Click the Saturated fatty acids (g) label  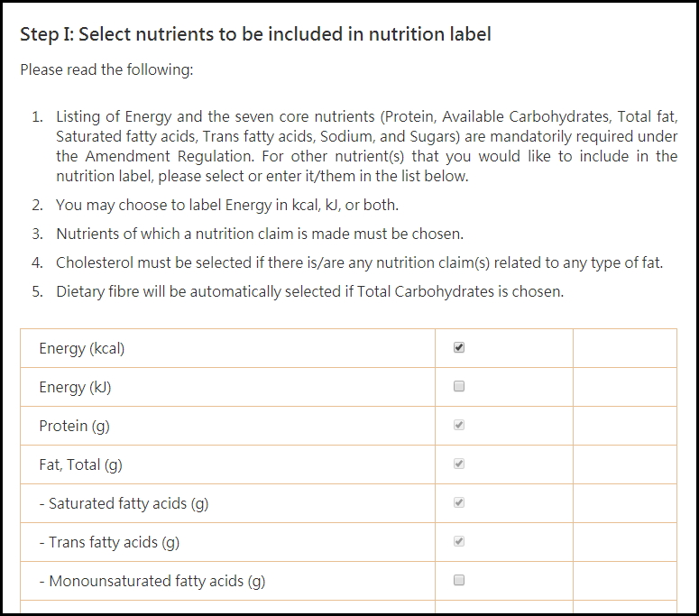(124, 503)
